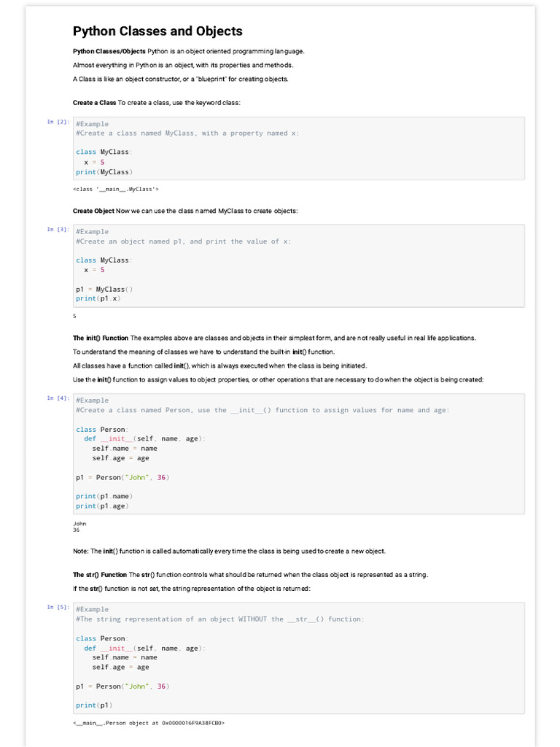Click the "The str() Function" bold heading
560x747 pixels.
coord(100,575)
